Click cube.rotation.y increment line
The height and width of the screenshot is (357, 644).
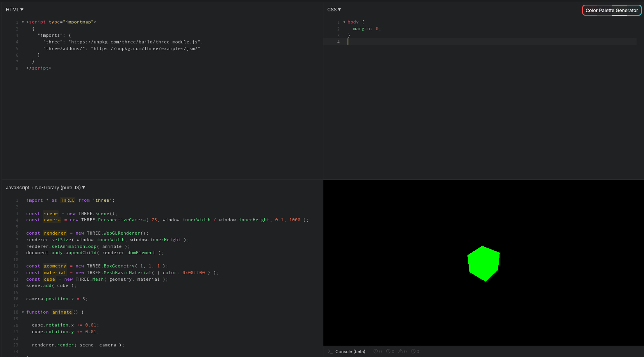[66, 332]
